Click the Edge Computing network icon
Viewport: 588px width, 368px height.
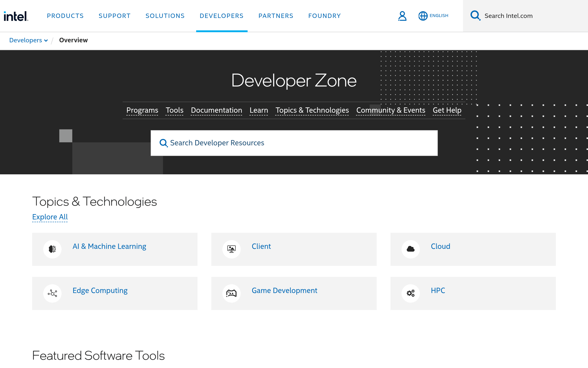click(52, 293)
